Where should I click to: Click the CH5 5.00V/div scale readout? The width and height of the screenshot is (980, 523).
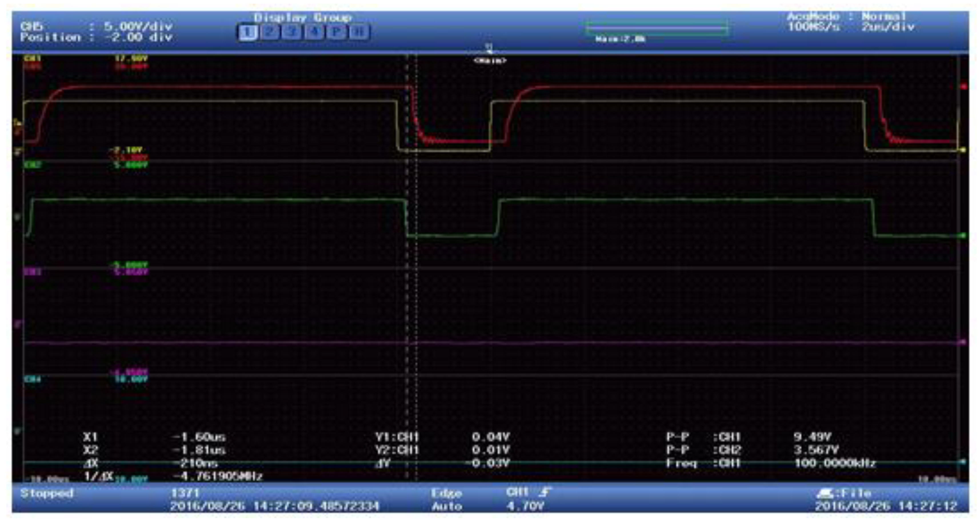[138, 27]
